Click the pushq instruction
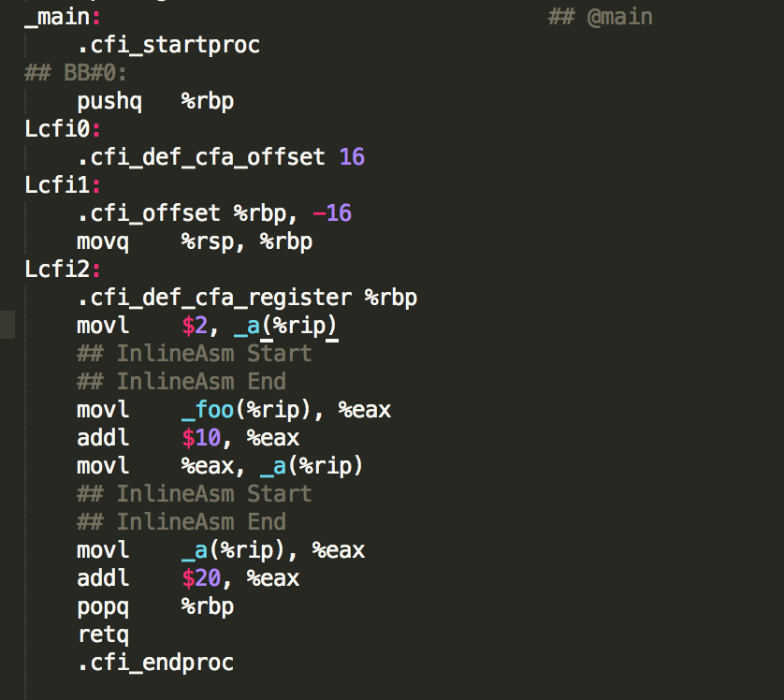This screenshot has width=784, height=700. pos(109,101)
